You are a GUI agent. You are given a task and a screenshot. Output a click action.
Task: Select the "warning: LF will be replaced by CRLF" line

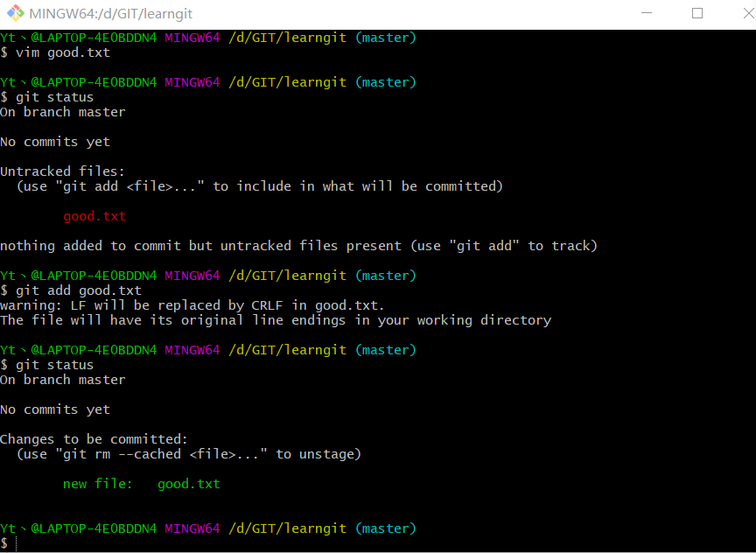(192, 305)
